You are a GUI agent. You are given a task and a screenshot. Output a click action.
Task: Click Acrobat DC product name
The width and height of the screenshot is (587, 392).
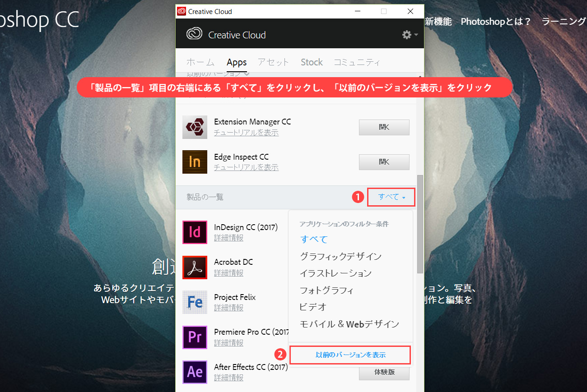point(233,262)
